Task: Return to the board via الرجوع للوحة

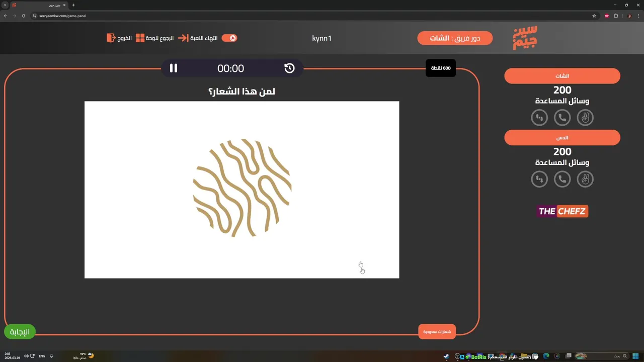Action: click(x=160, y=38)
